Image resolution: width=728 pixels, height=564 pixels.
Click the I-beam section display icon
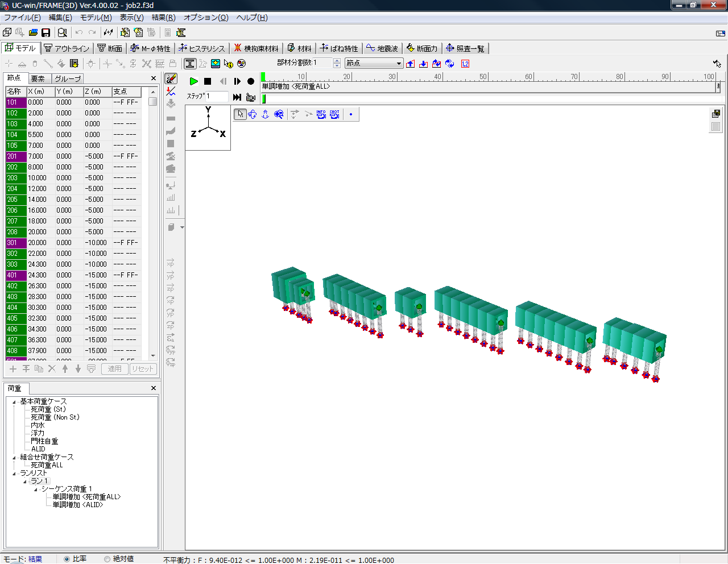(190, 64)
